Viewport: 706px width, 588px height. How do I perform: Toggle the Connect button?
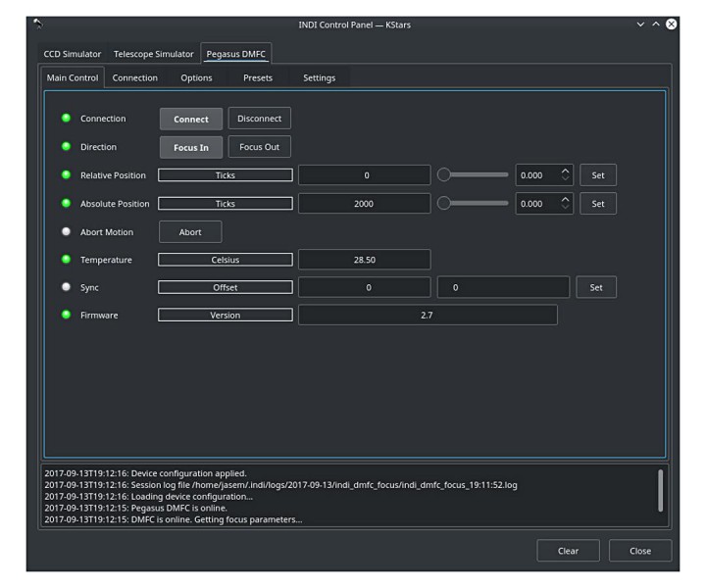191,119
